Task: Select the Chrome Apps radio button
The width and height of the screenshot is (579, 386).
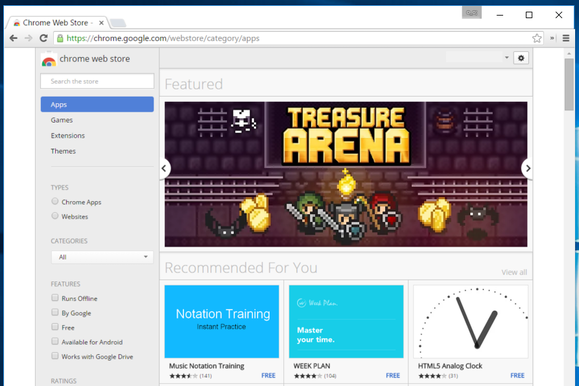Action: pos(55,201)
